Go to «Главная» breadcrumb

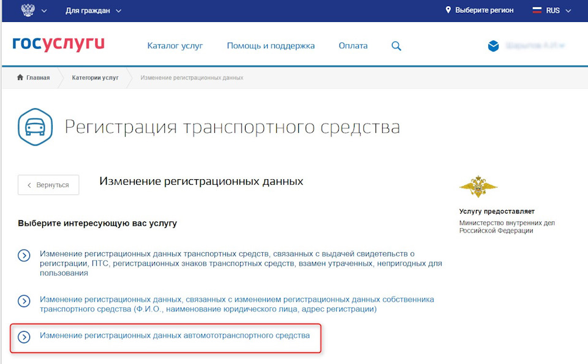[x=38, y=78]
